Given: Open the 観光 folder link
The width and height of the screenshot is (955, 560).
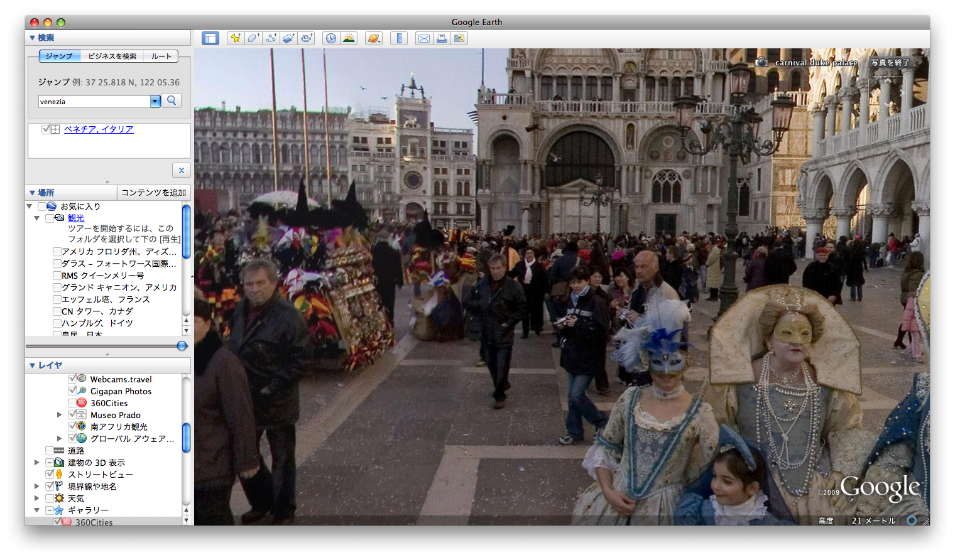Looking at the screenshot, I should coord(76,218).
